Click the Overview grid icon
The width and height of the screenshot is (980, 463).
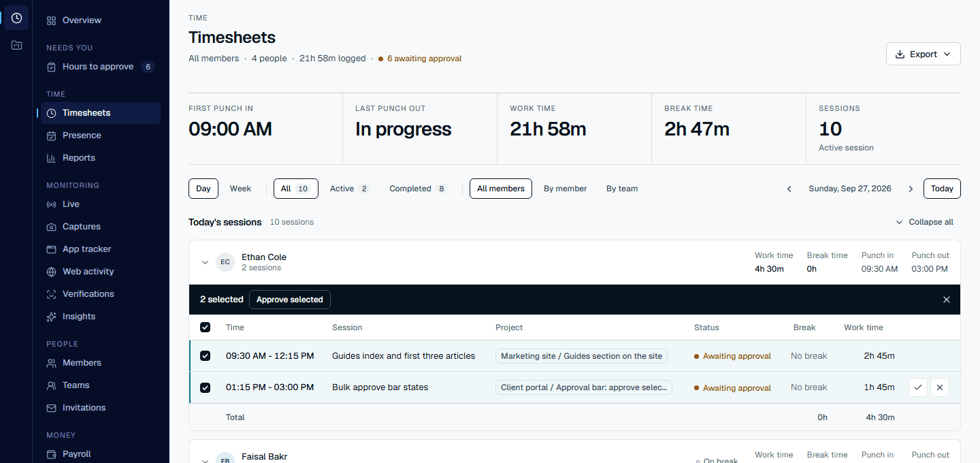click(x=51, y=20)
